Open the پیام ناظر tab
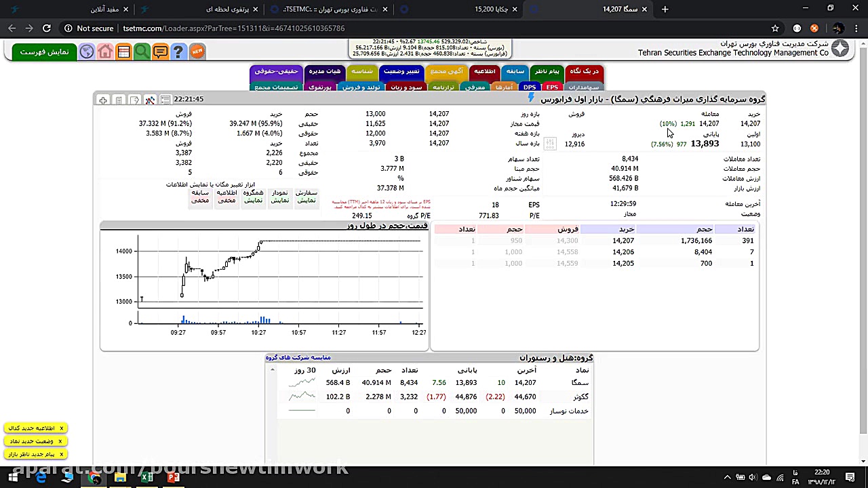The image size is (868, 488). coord(547,71)
